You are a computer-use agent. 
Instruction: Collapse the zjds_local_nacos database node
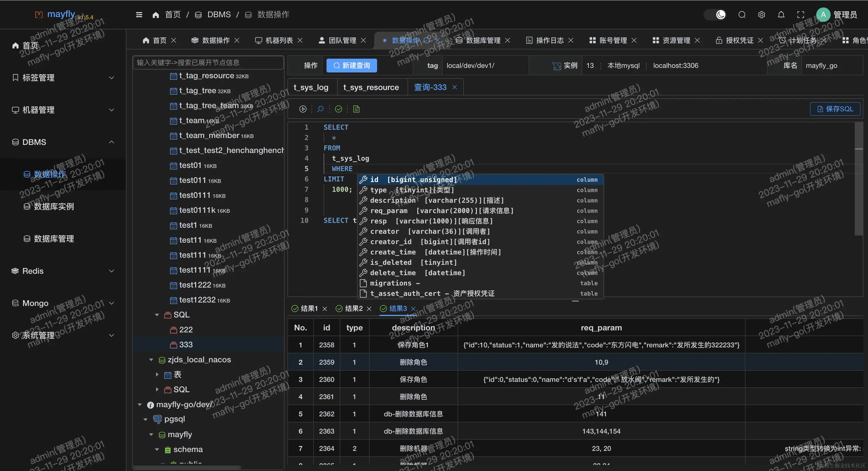click(151, 360)
